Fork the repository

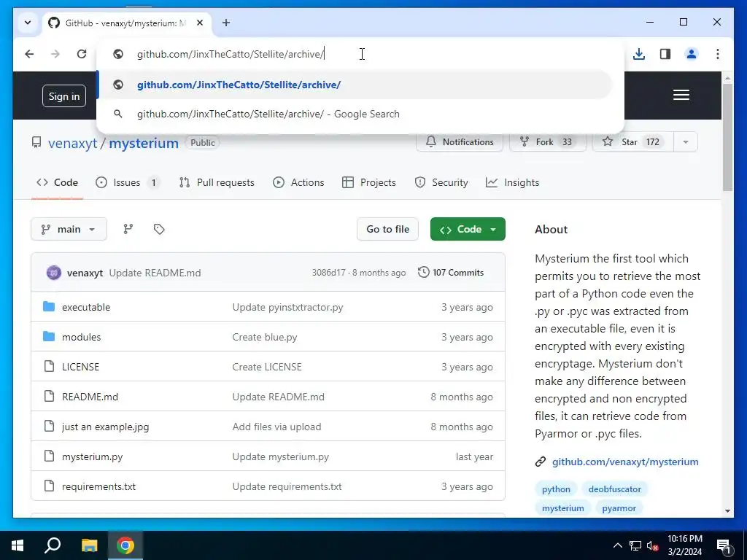pyautogui.click(x=547, y=142)
